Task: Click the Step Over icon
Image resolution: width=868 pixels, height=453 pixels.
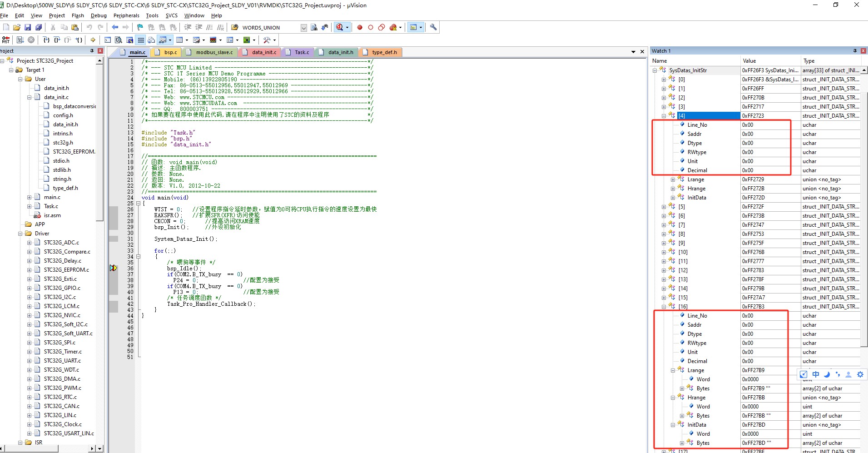Action: 57,40
